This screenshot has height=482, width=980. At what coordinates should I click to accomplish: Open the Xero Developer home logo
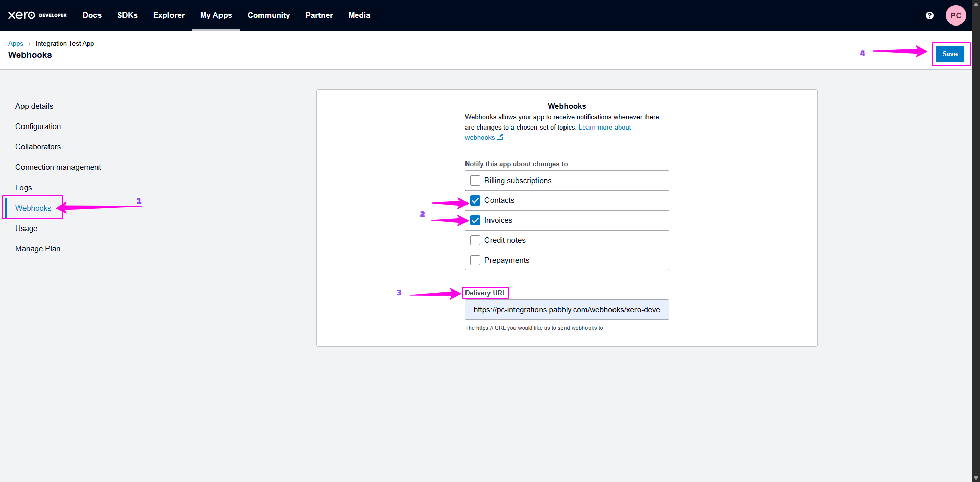pyautogui.click(x=37, y=15)
